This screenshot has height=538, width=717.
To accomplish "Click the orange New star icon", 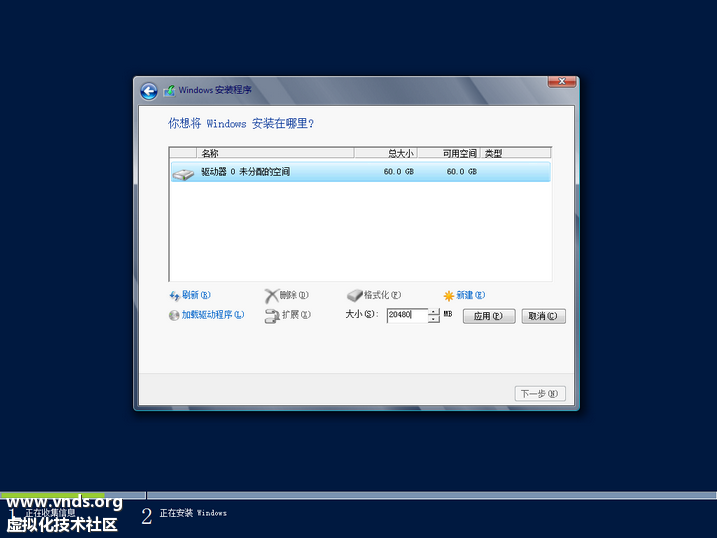I will [x=449, y=296].
